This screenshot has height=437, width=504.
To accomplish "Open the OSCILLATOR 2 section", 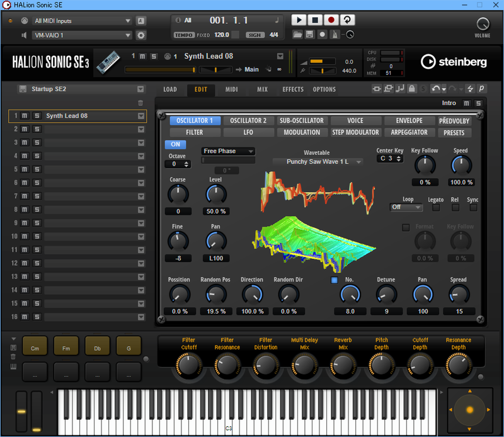I will 248,120.
